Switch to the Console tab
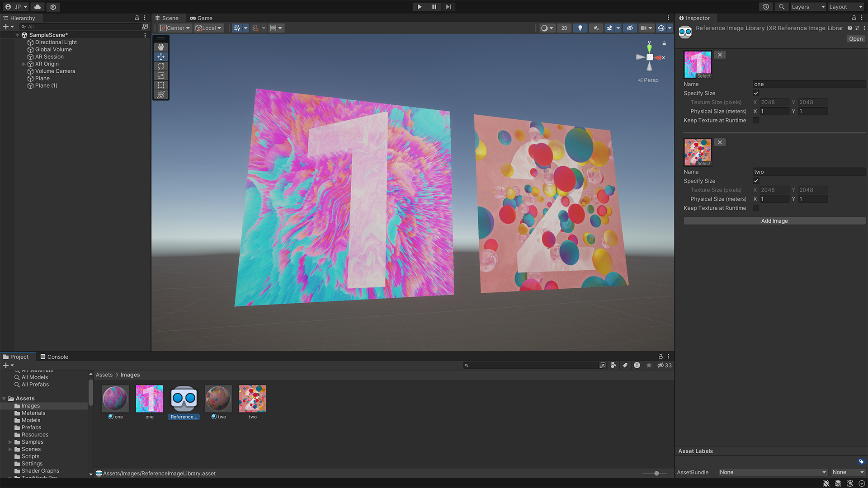This screenshot has height=488, width=868. [x=54, y=357]
